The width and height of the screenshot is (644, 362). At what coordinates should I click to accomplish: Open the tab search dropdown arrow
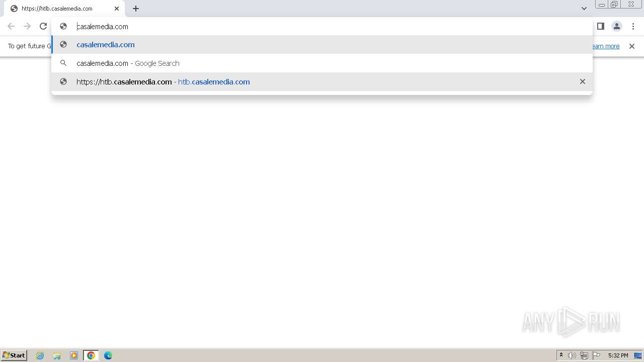point(584,9)
